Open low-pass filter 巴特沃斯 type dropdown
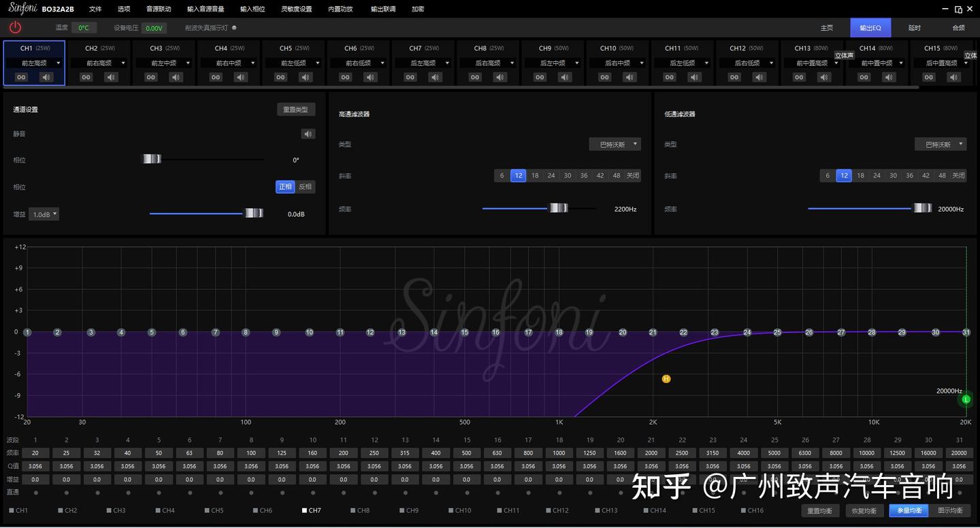Image resolution: width=980 pixels, height=528 pixels. [x=941, y=144]
